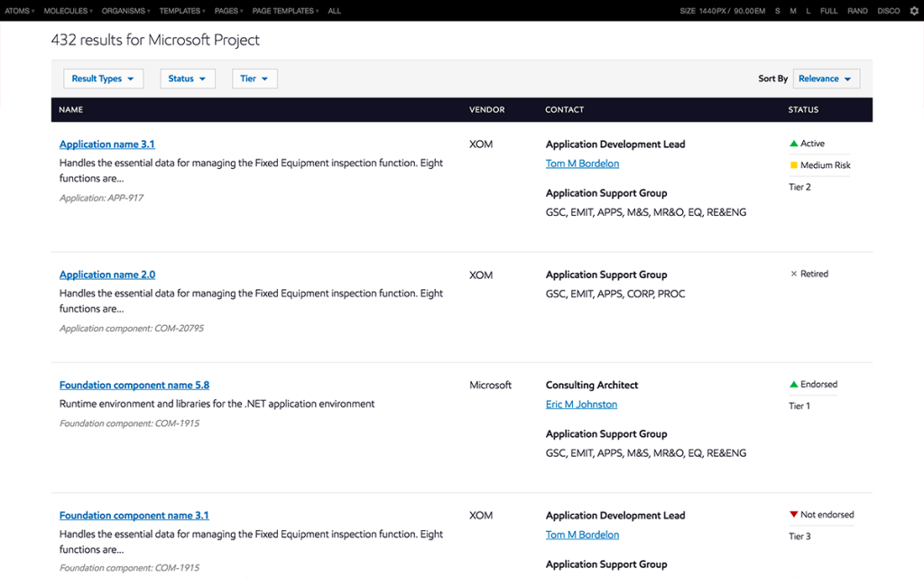The image size is (924, 578).
Task: Open the settings gear icon
Action: click(x=913, y=11)
